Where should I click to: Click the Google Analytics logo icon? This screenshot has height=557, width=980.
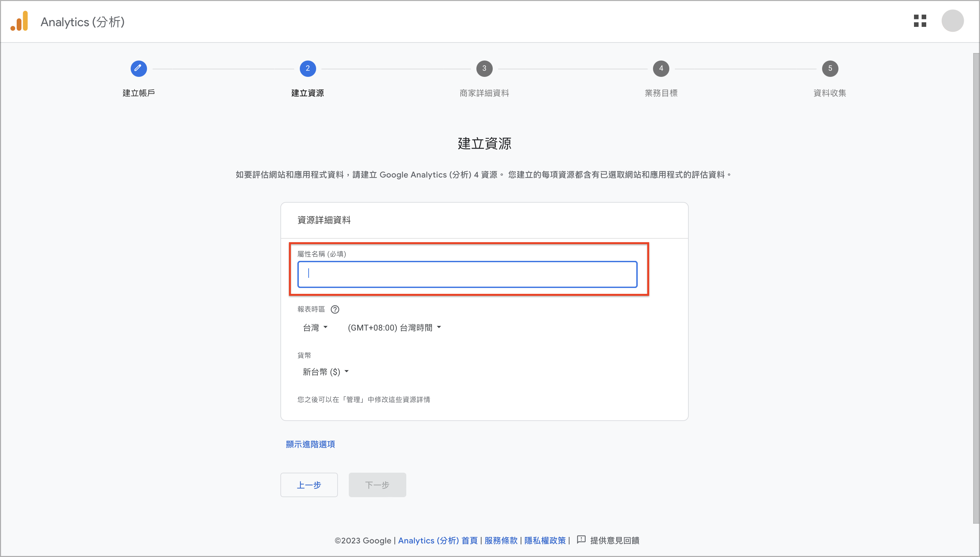click(19, 21)
